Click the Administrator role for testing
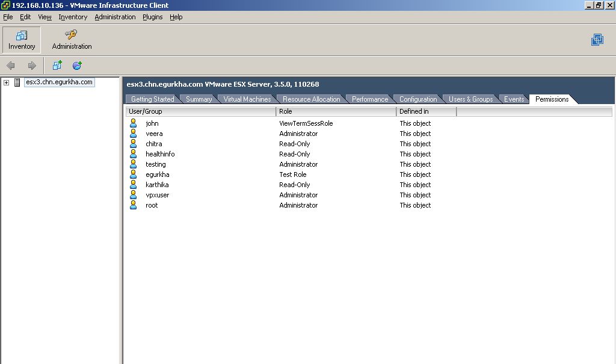Viewport: 616px width, 364px height. [298, 164]
